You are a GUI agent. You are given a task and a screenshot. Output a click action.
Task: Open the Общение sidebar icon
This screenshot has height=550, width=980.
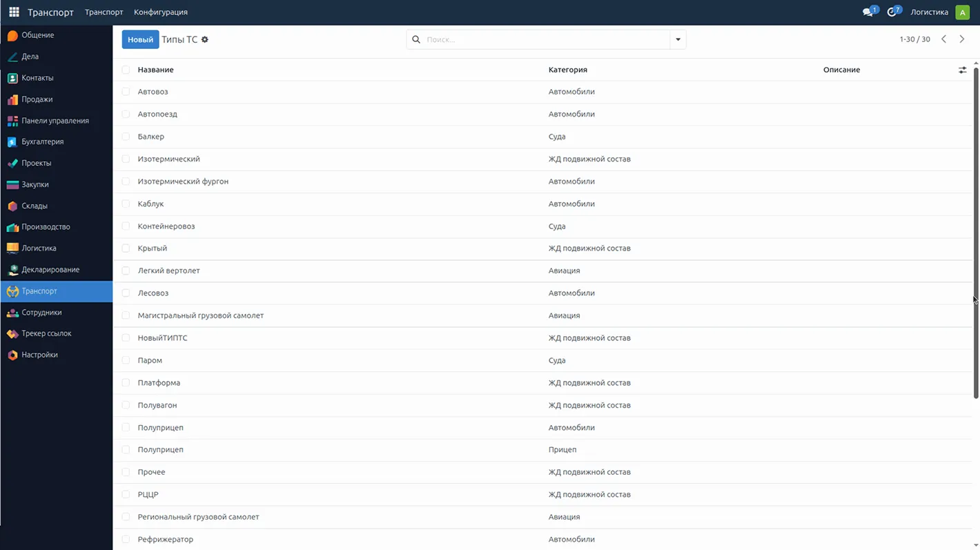coord(12,35)
